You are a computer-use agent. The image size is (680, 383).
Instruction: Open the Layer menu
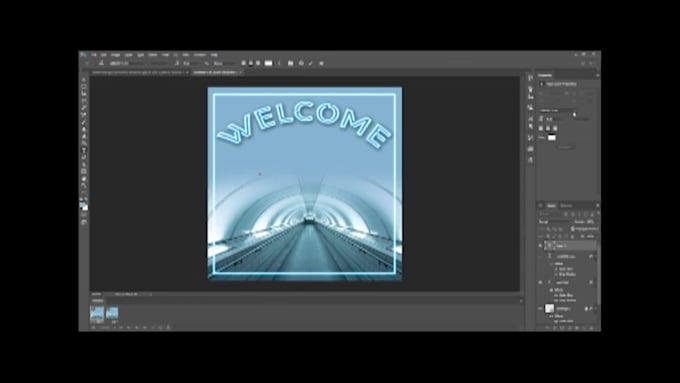[128, 55]
